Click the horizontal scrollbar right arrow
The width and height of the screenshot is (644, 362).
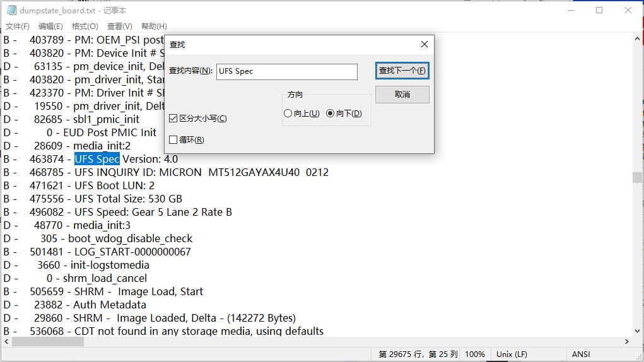coord(627,341)
